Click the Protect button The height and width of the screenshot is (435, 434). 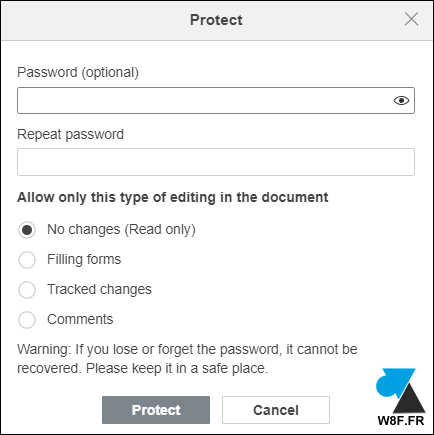click(156, 410)
